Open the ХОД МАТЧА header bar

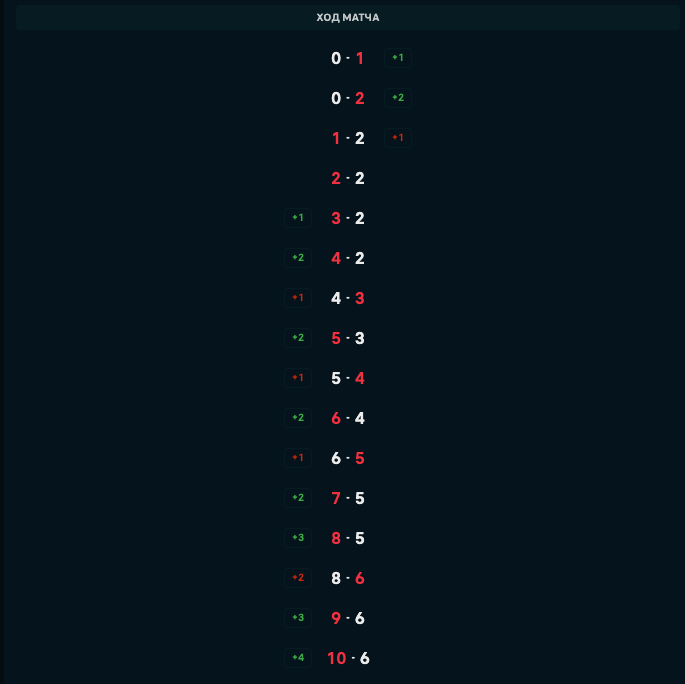(347, 17)
